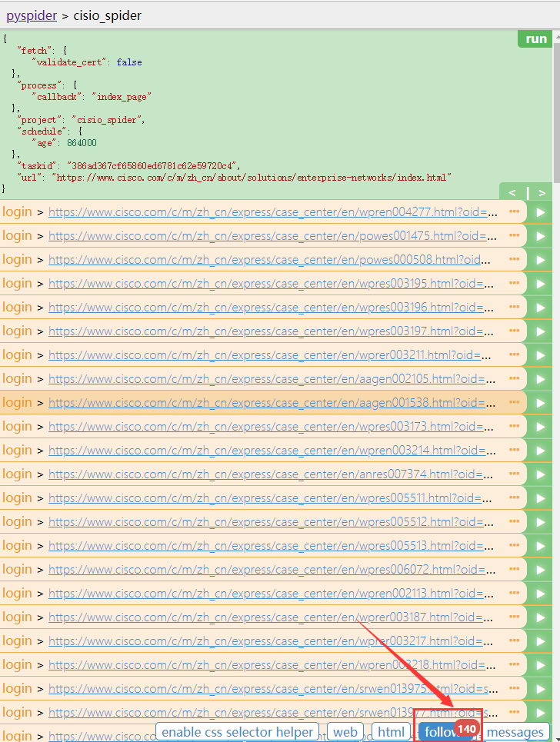This screenshot has width=560, height=742.
Task: Click play arrow on the wpres005512 row
Action: 540,522
